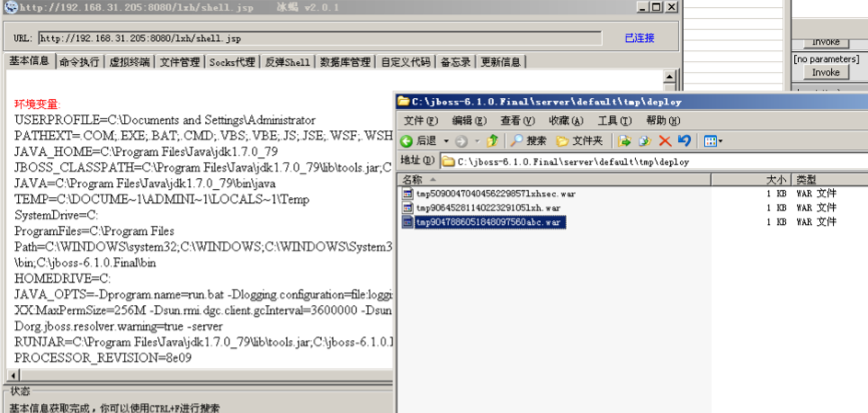Open the 文件(F) menu in Explorer
Screen dimensions: 868x413
(x=421, y=121)
